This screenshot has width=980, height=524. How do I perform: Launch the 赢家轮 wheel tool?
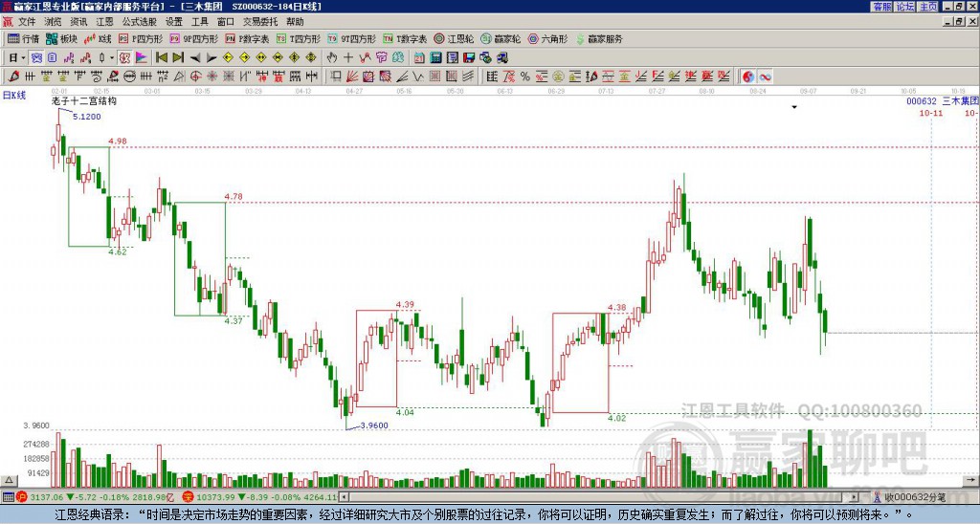click(x=501, y=38)
